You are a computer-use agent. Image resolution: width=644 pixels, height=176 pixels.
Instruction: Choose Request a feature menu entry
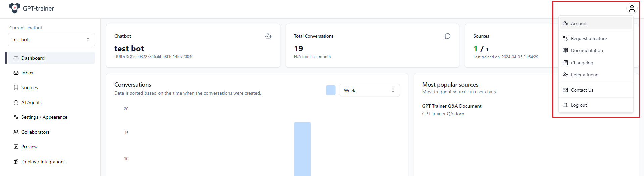[x=596, y=38]
